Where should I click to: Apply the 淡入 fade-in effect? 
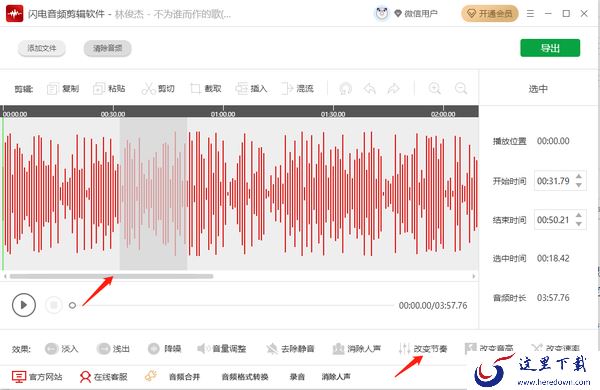coord(61,349)
